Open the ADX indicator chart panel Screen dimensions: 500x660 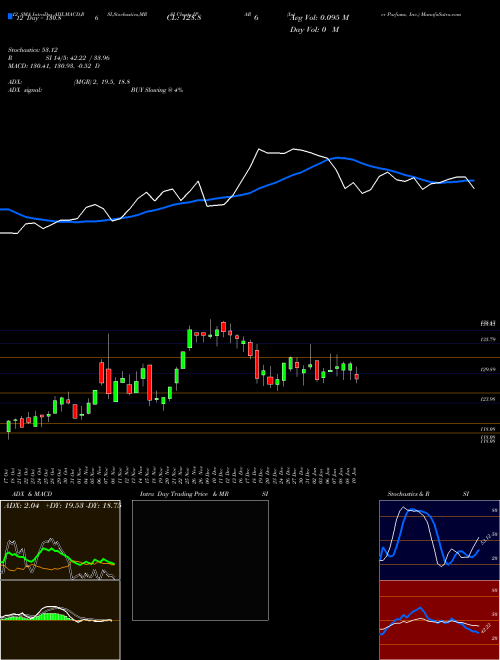(x=60, y=540)
